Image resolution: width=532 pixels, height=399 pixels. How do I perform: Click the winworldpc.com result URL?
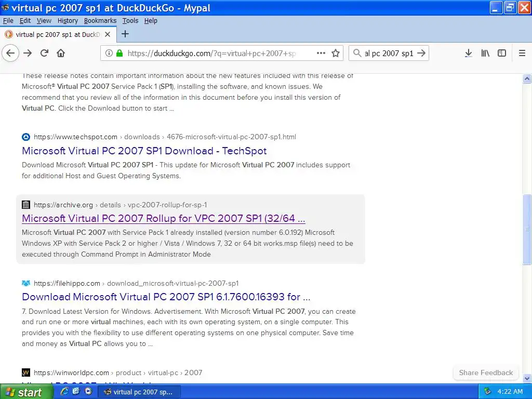pos(118,373)
